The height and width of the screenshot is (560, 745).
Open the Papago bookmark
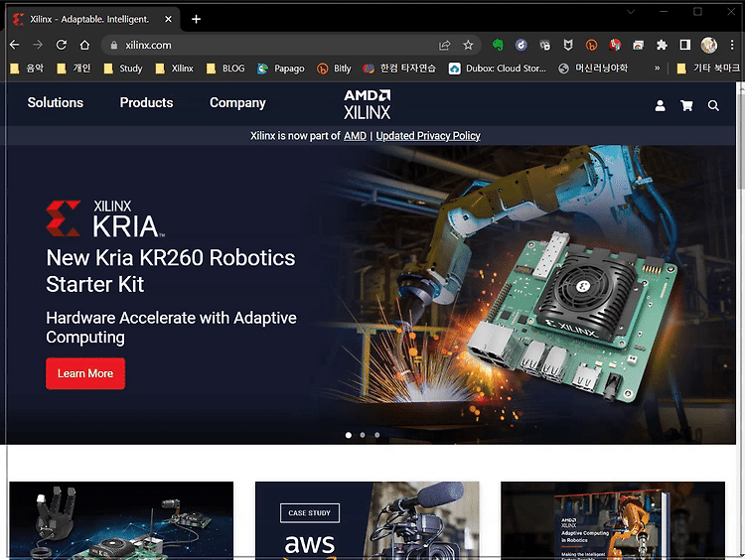tap(281, 69)
